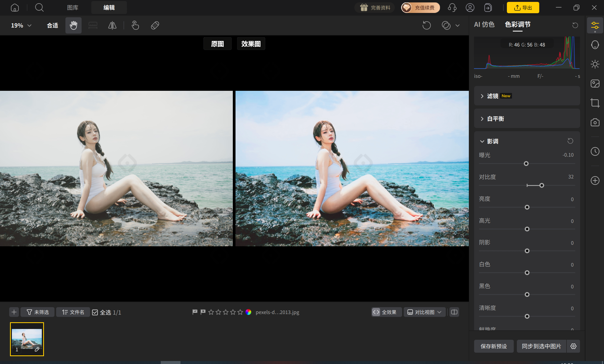Click the 充值续费 button

pyautogui.click(x=420, y=8)
